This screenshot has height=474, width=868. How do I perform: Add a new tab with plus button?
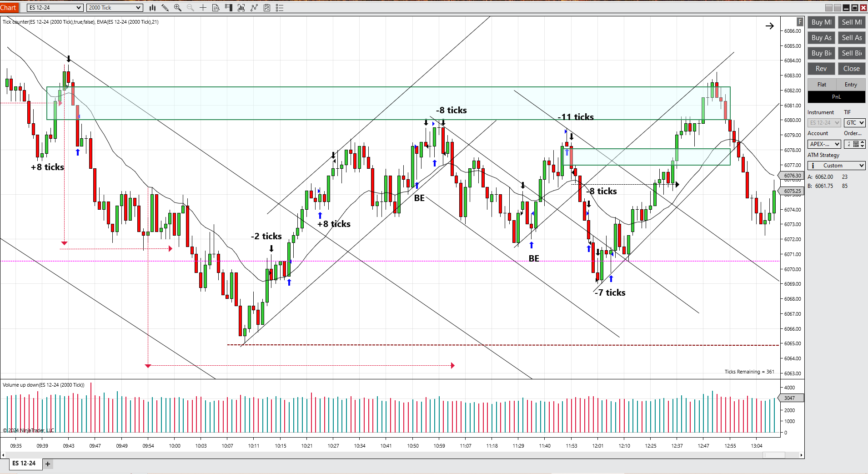(48, 464)
